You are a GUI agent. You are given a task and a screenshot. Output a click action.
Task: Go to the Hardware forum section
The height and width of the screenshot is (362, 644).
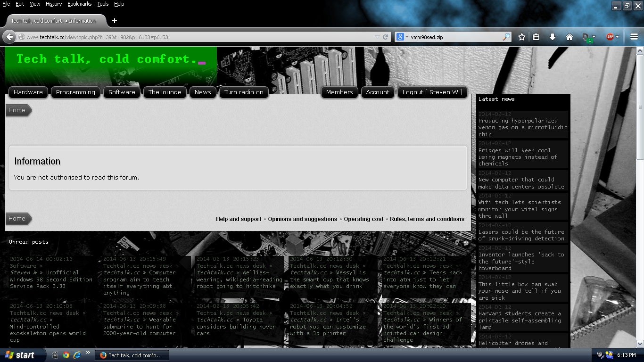pos(28,92)
